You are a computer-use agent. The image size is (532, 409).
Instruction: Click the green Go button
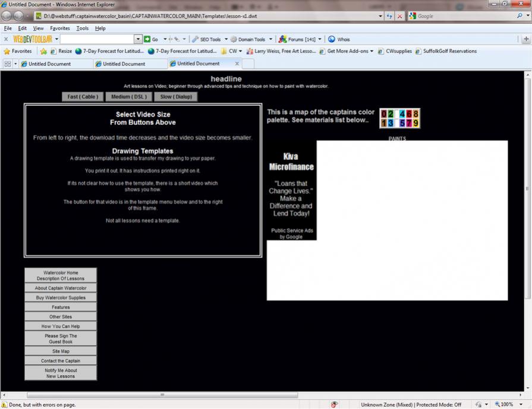tap(152, 39)
